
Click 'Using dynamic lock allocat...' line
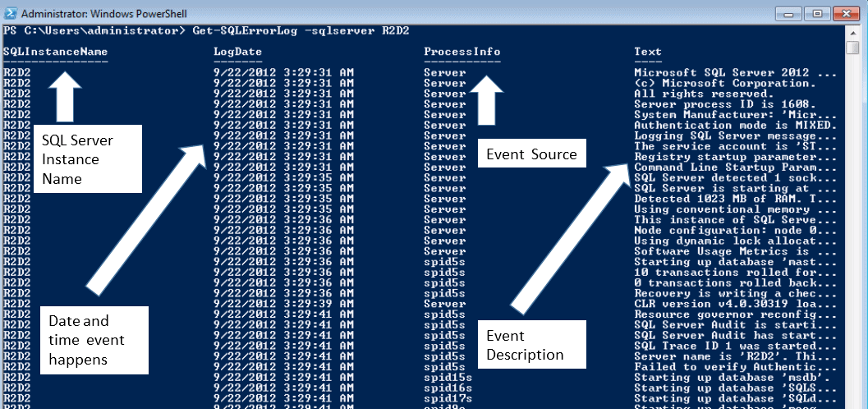click(x=735, y=241)
